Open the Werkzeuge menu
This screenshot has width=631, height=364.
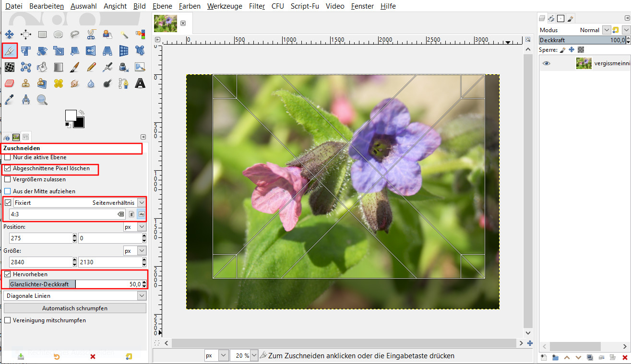coord(225,6)
